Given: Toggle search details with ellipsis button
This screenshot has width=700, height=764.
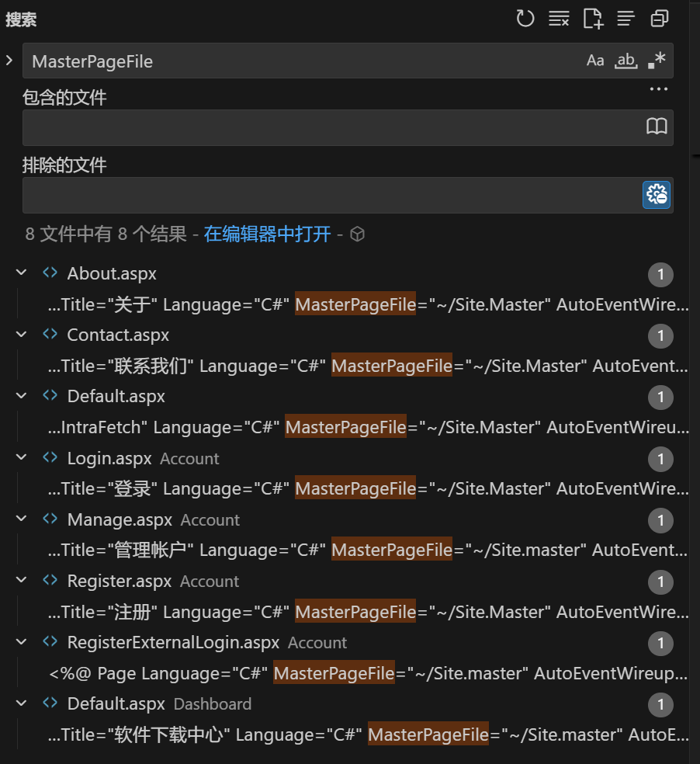Looking at the screenshot, I should pos(658,89).
